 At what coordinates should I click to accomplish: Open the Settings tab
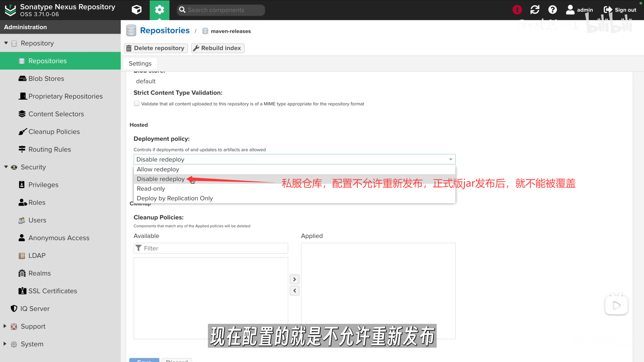(140, 63)
